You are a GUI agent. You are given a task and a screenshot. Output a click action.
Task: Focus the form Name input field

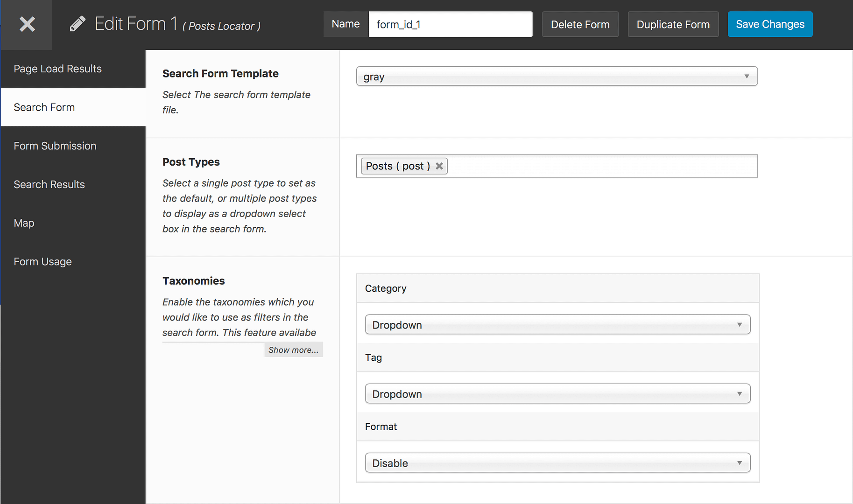[450, 24]
